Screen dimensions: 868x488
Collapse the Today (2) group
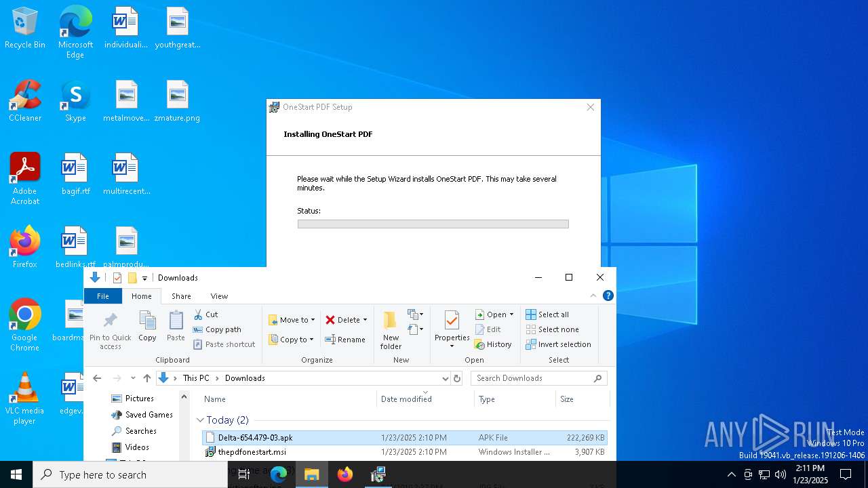point(200,420)
